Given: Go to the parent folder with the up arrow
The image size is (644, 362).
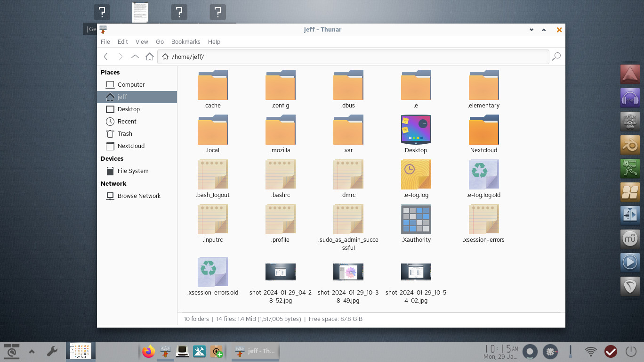Looking at the screenshot, I should (x=135, y=57).
